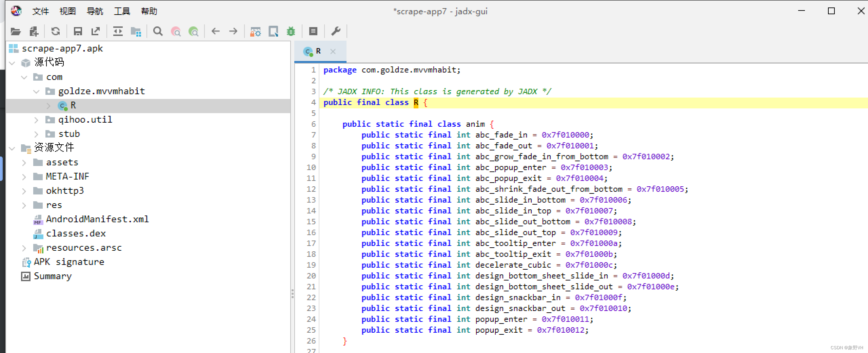Click package name com.goldze.mvvmhabit in line 1
Viewport: 868px width, 353px height.
[409, 70]
